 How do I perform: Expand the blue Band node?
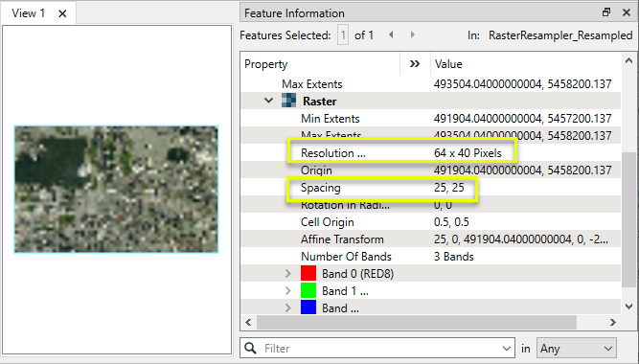287,307
